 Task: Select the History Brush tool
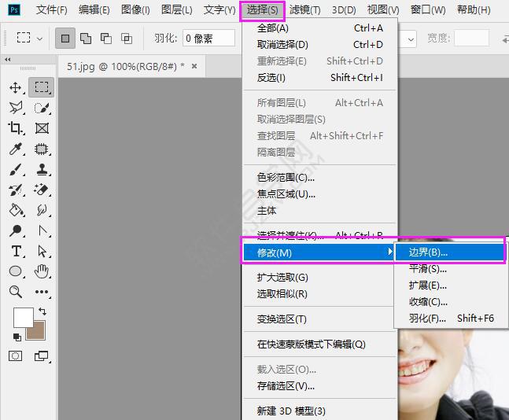[x=15, y=190]
